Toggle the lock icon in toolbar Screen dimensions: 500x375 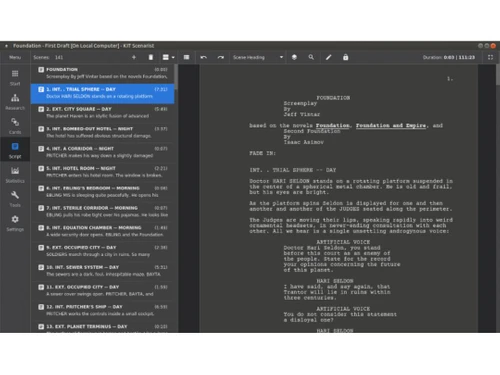coord(346,57)
